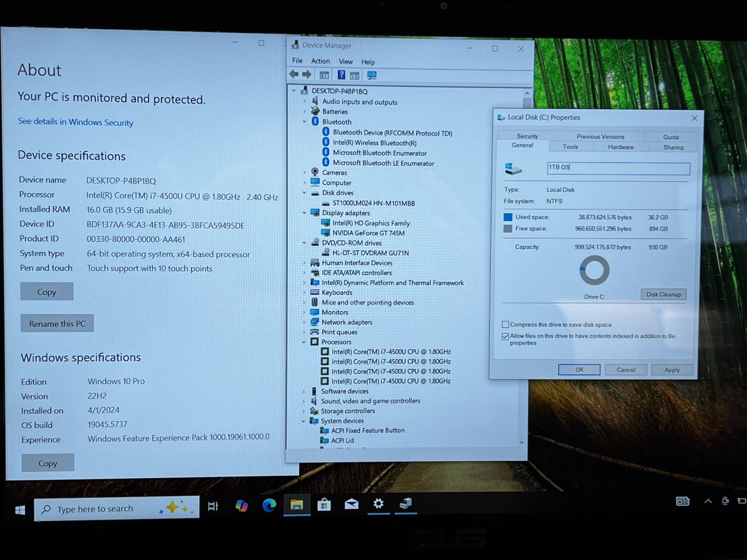
Task: Click the Back arrow in Device Manager toolbar
Action: coord(294,74)
